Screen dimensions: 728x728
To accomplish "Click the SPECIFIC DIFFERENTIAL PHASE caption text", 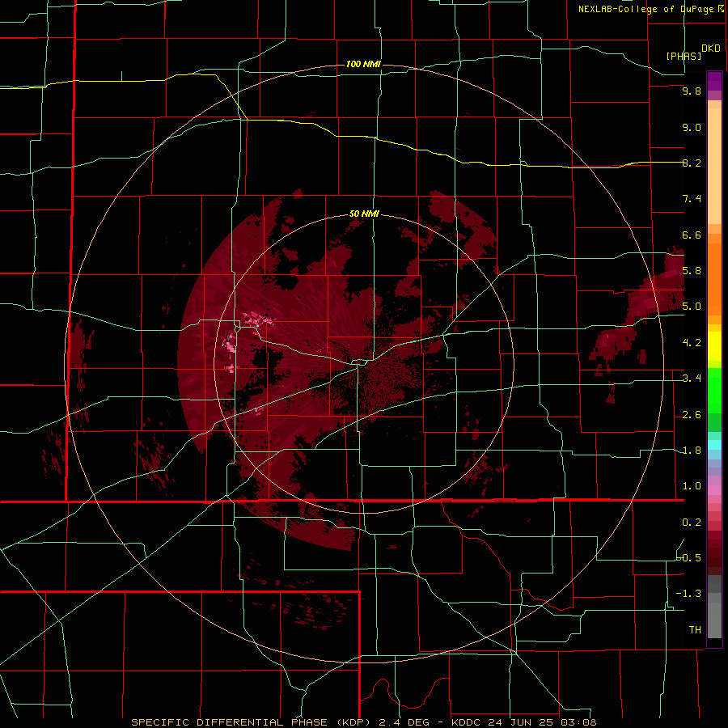I will (x=230, y=722).
